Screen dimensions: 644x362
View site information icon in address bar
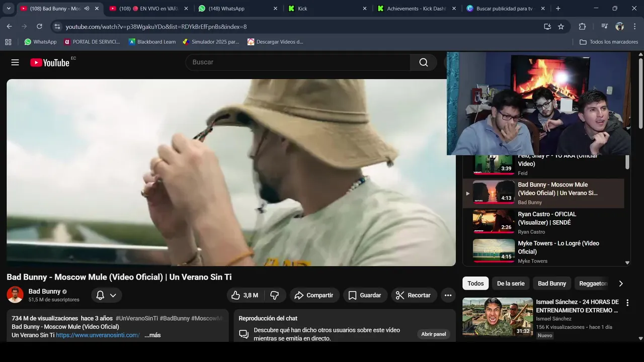pos(57,26)
